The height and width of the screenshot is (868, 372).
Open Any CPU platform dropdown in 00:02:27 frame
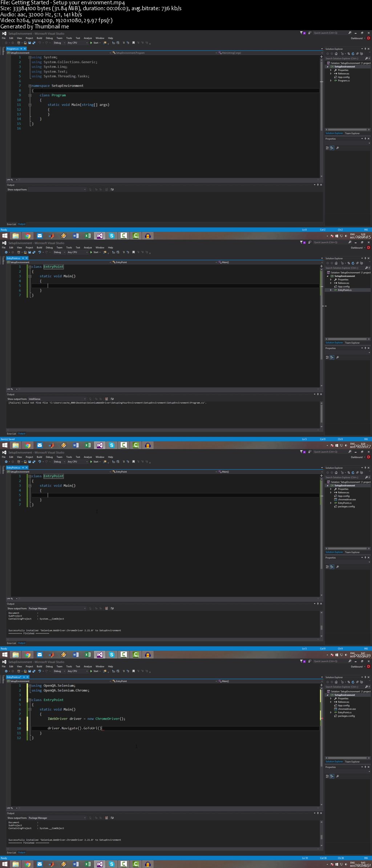(77, 252)
